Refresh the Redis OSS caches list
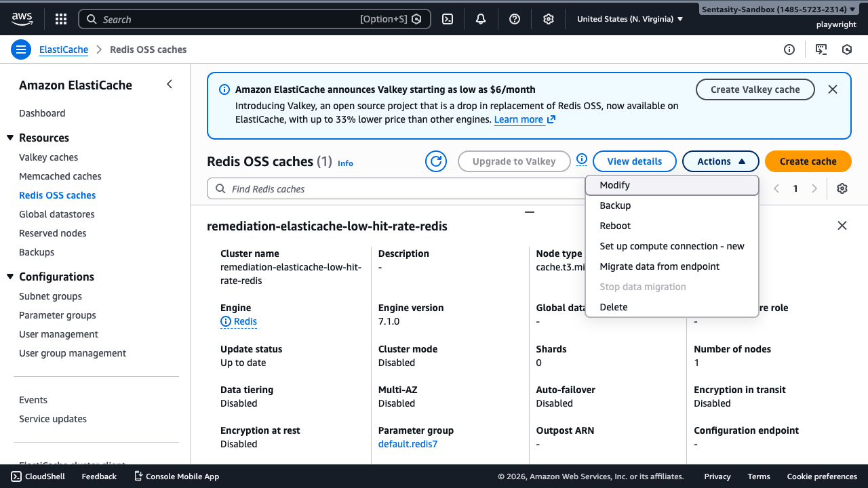 [436, 161]
